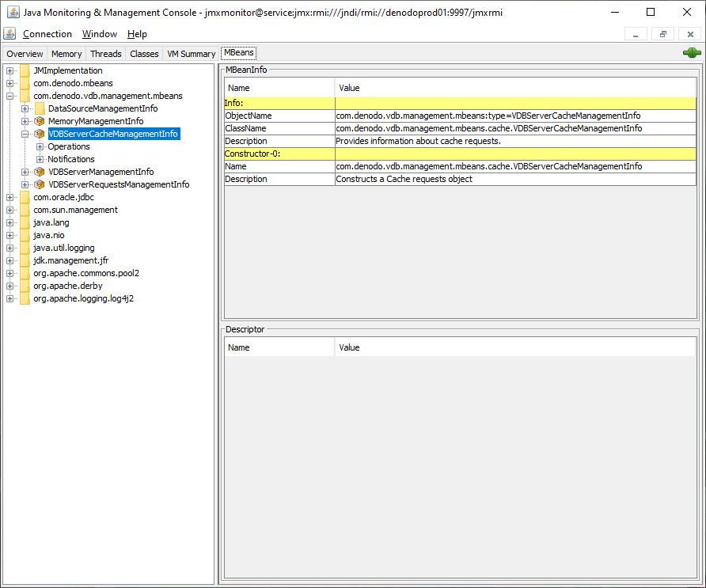
Task: Select jdk.management.jfr in the tree
Action: coord(70,260)
